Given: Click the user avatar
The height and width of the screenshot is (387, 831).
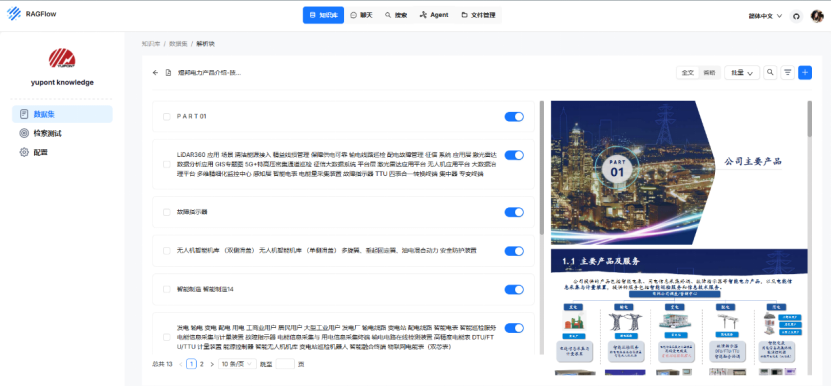Looking at the screenshot, I should point(817,16).
